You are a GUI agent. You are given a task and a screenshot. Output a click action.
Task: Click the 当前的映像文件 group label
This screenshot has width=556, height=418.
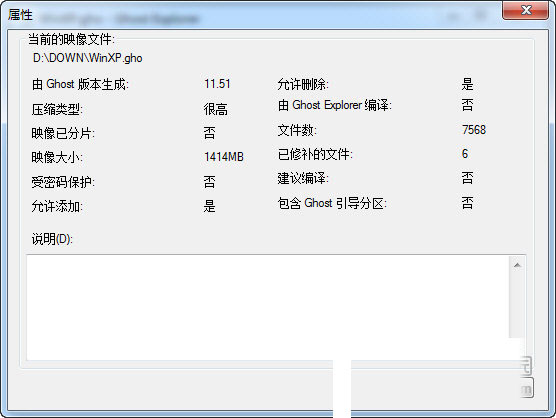[x=71, y=39]
